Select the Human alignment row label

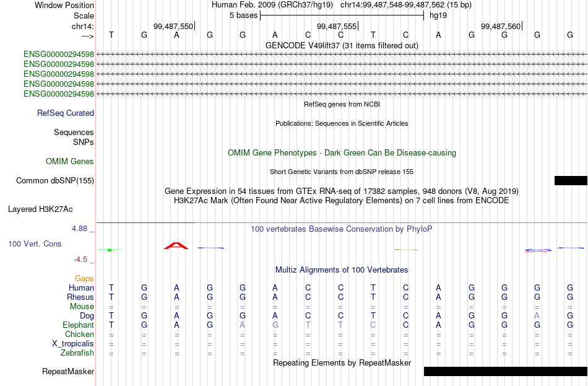point(81,288)
